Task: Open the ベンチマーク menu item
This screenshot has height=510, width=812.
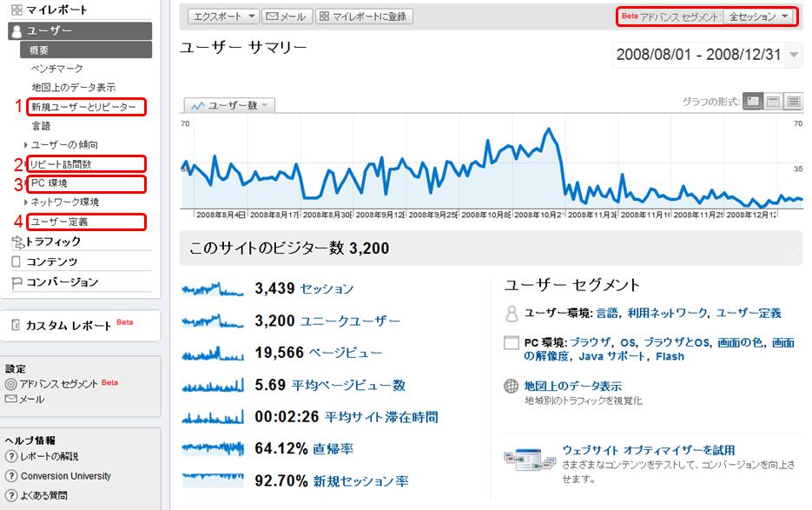Action: [56, 69]
